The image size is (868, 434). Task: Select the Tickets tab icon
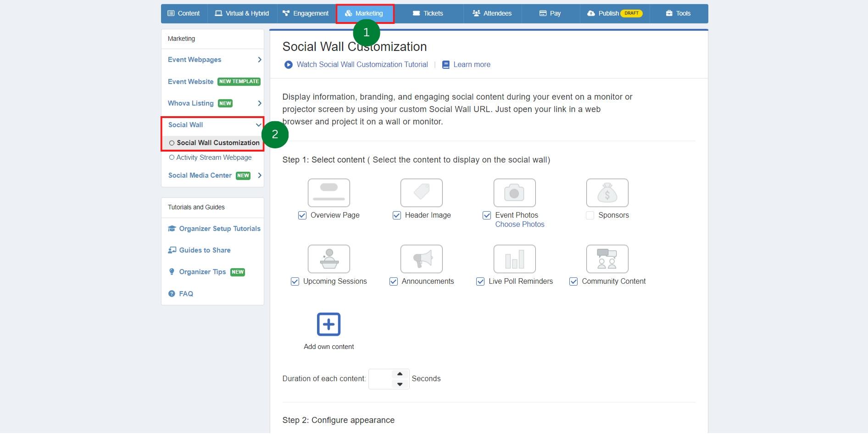pos(417,13)
